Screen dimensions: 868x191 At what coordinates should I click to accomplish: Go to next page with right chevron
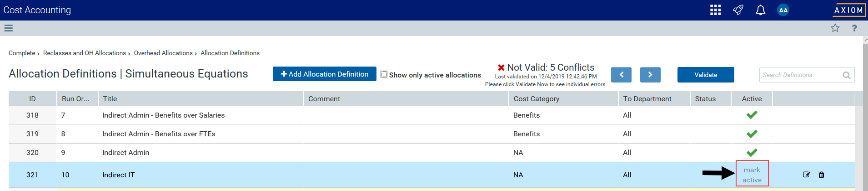(x=650, y=75)
